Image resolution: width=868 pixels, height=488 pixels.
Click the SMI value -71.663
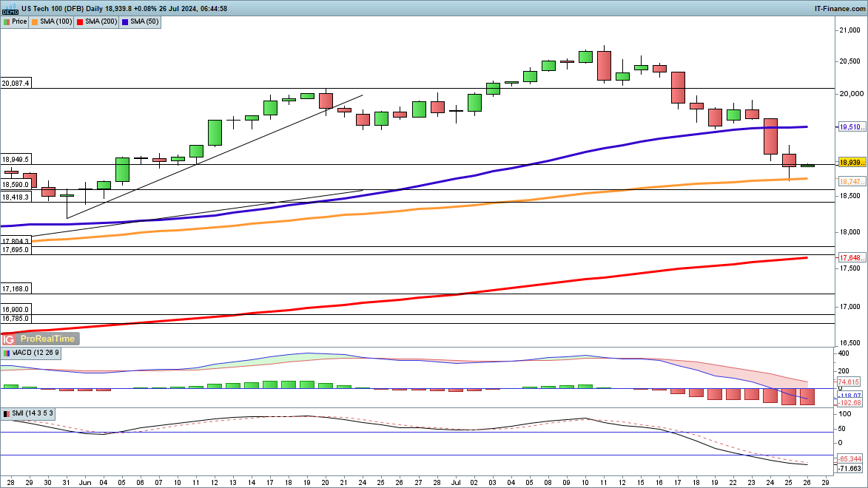pyautogui.click(x=850, y=468)
